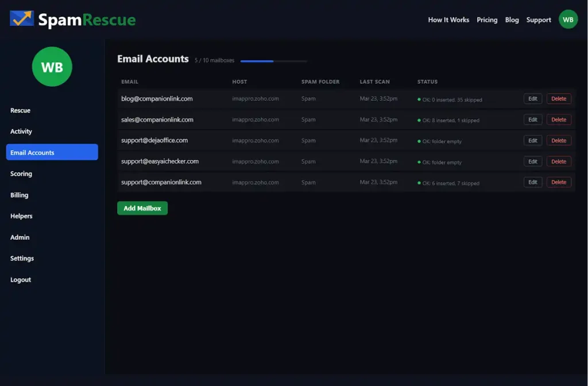
Task: Click the large WB profile avatar in the sidebar
Action: pos(52,67)
